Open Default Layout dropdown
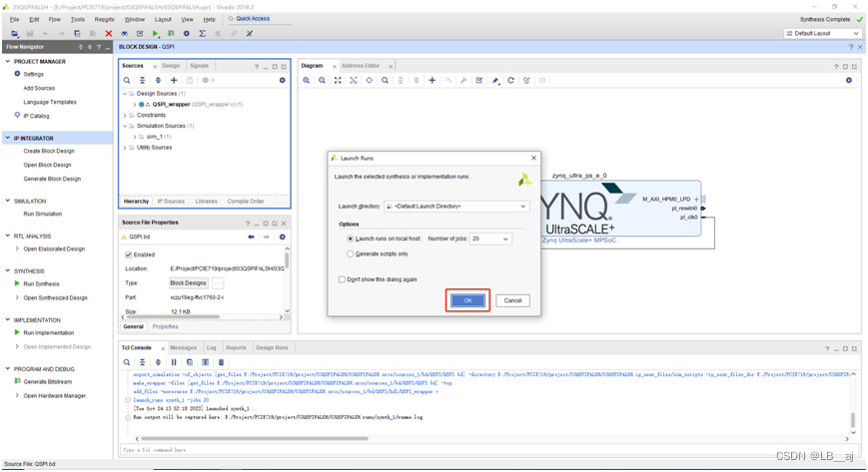This screenshot has height=472, width=868. [x=822, y=34]
